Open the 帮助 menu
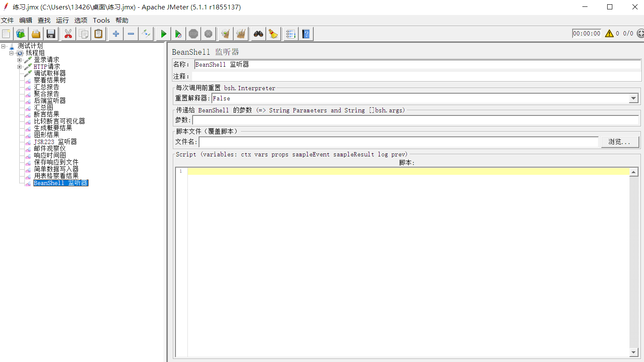The image size is (644, 362). tap(122, 20)
